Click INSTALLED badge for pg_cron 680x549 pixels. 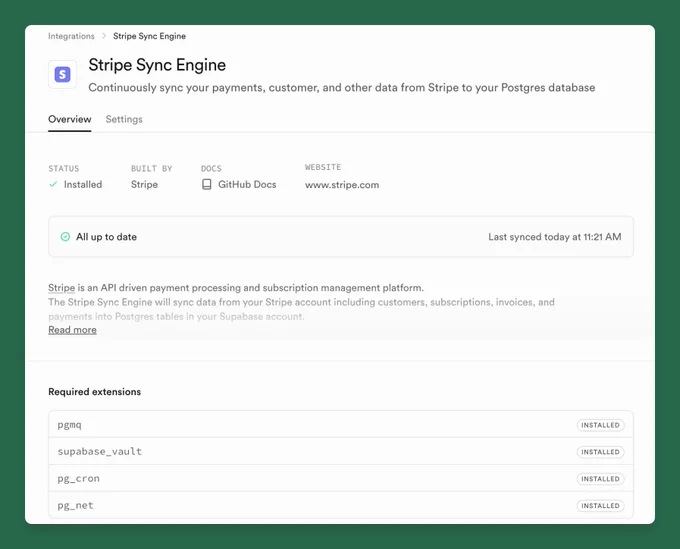point(601,479)
